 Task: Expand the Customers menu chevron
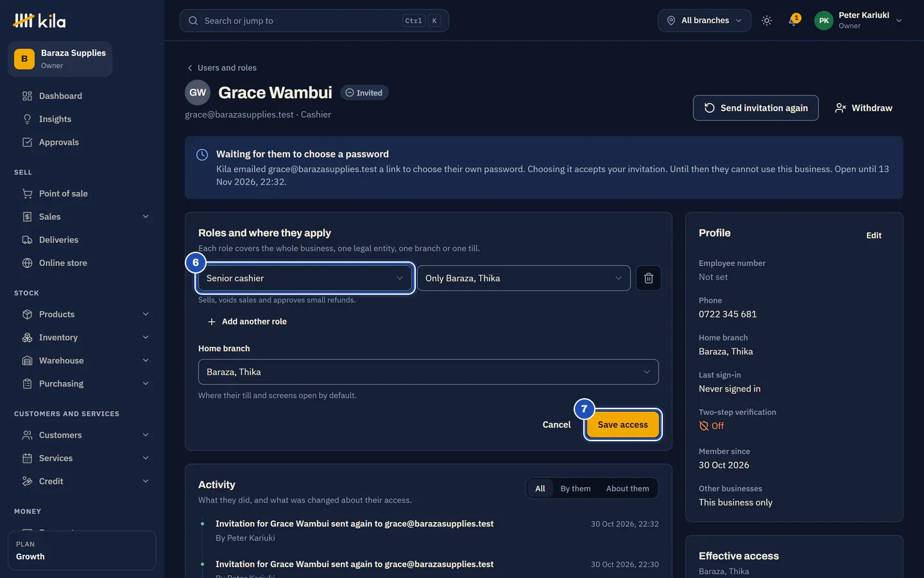(x=146, y=435)
